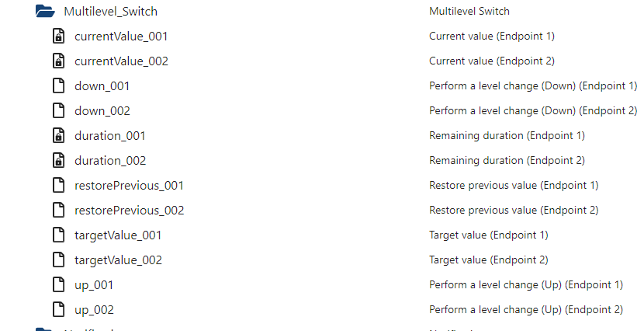Click the 'Remaining duration (Endpoint 2)' description
The width and height of the screenshot is (644, 331).
(507, 160)
